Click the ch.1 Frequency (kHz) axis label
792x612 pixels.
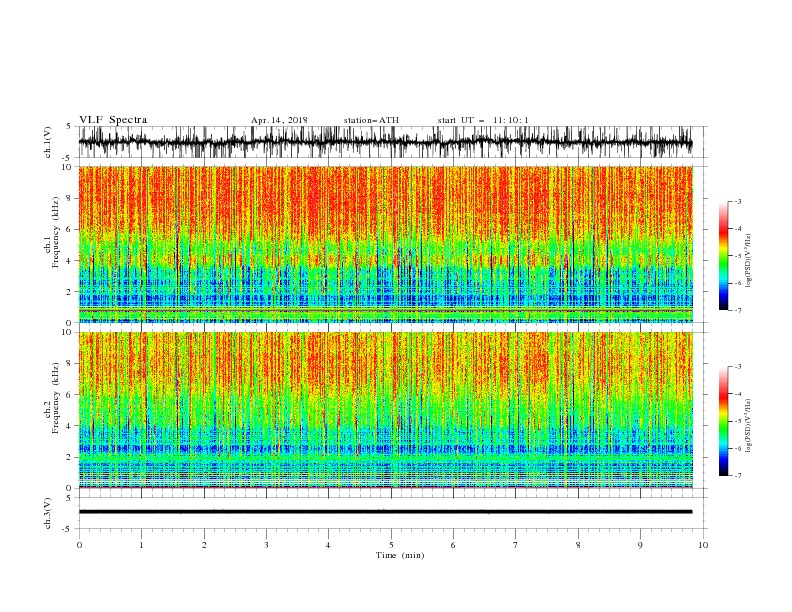point(52,232)
